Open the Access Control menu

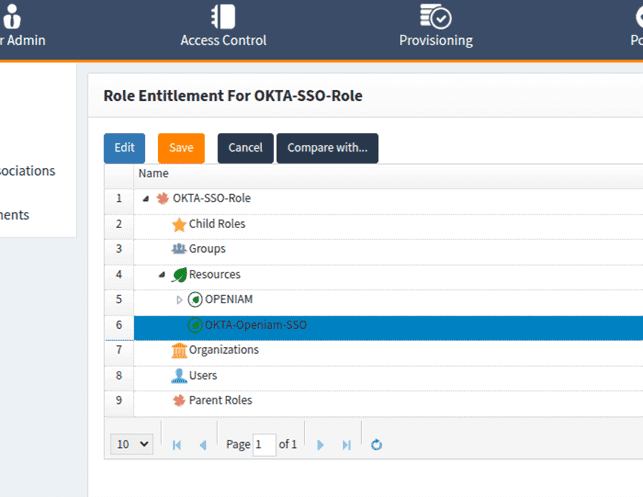(223, 27)
